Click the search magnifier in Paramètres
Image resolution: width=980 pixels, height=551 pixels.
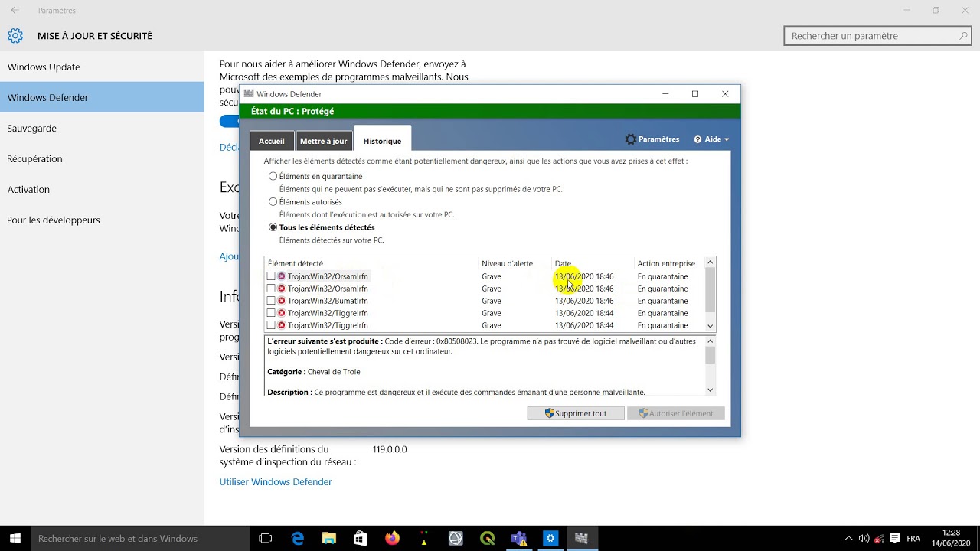(963, 36)
